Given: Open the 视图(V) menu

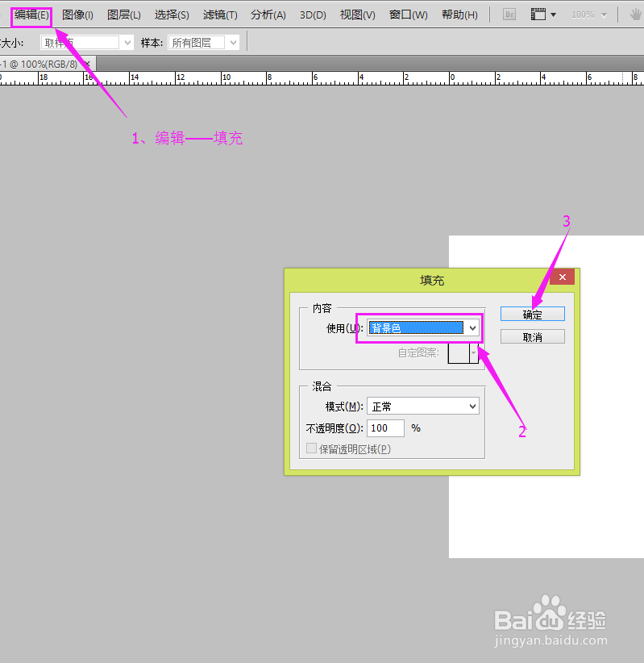Looking at the screenshot, I should tap(358, 15).
